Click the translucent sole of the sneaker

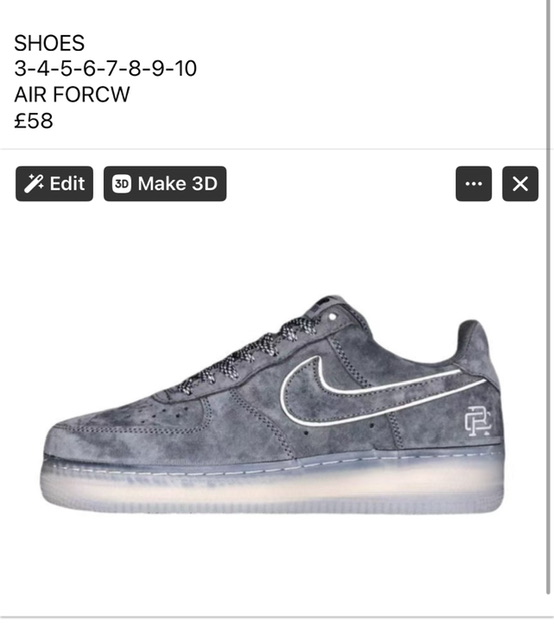pyautogui.click(x=273, y=488)
